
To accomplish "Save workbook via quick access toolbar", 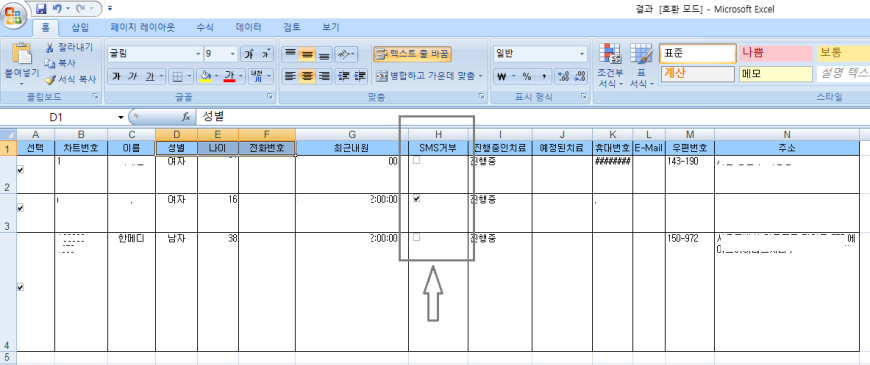I will [x=41, y=8].
